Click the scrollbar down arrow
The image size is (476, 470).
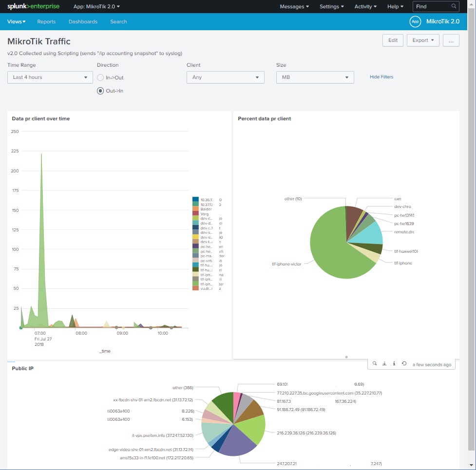click(471, 465)
